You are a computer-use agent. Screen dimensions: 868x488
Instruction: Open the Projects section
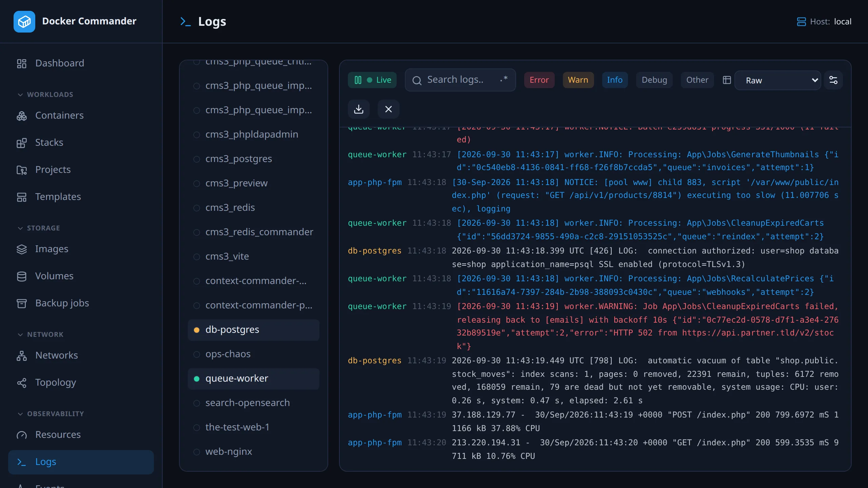pos(81,169)
